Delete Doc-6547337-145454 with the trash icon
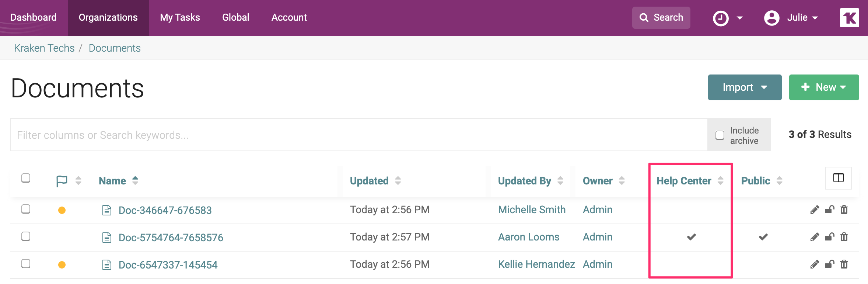The width and height of the screenshot is (868, 284). tap(844, 264)
